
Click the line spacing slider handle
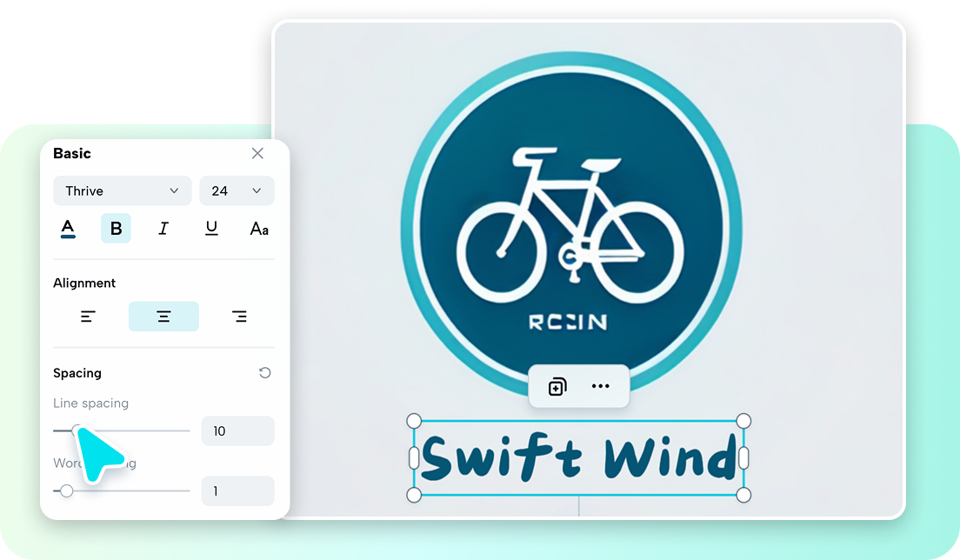click(77, 430)
